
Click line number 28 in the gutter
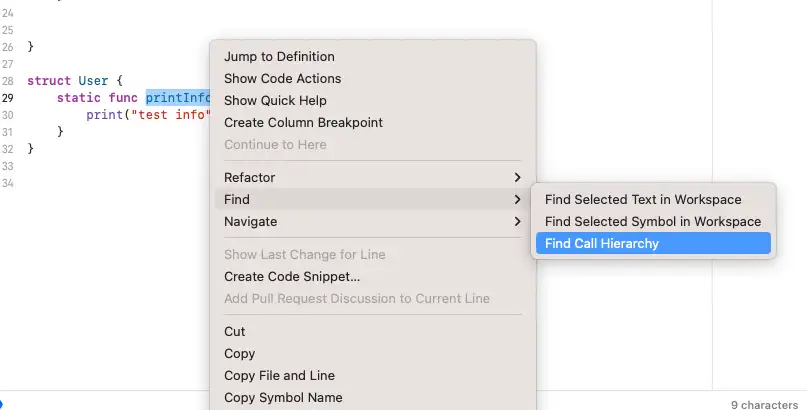(x=7, y=81)
